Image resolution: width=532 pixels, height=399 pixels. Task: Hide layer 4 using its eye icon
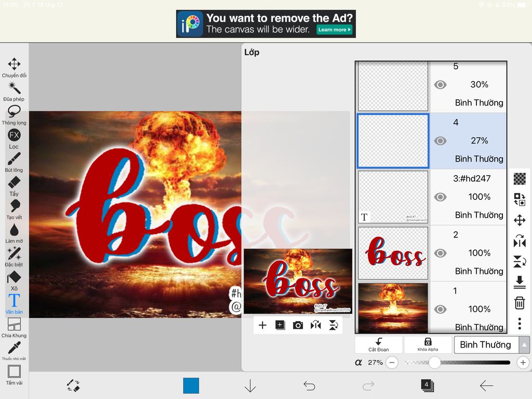(x=440, y=141)
